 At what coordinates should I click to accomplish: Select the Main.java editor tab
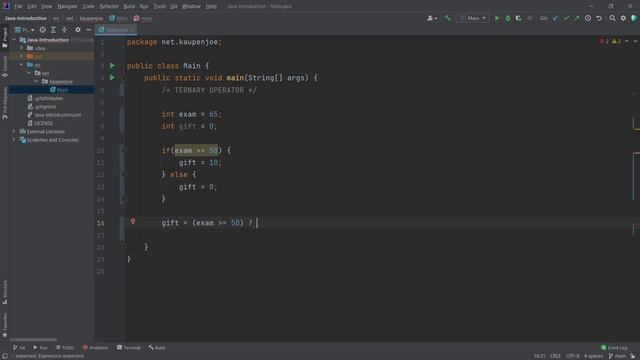pos(116,30)
